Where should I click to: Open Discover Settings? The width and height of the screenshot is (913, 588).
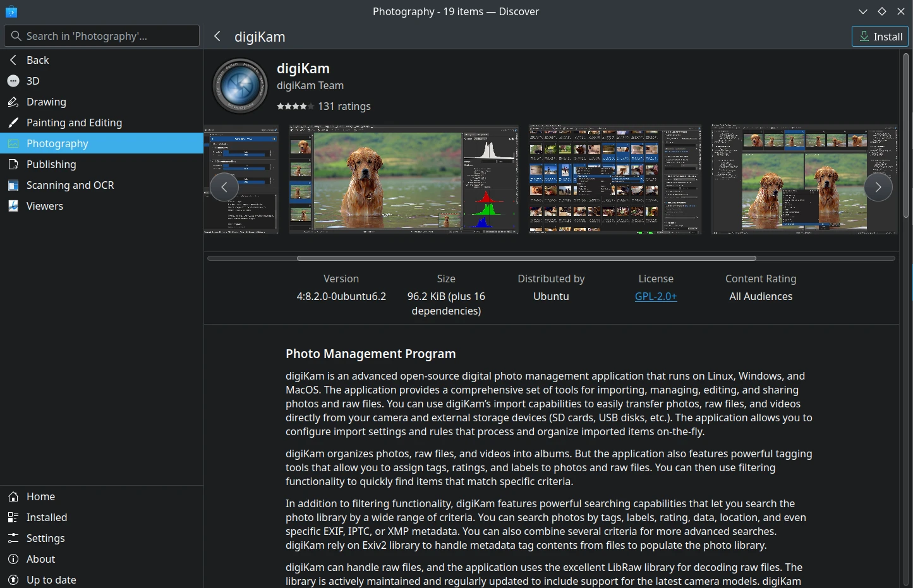45,538
